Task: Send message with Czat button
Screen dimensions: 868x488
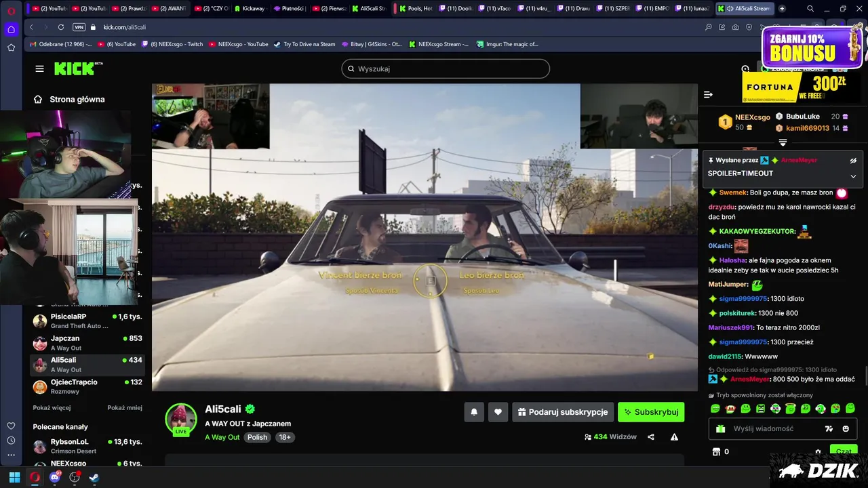Action: (844, 451)
